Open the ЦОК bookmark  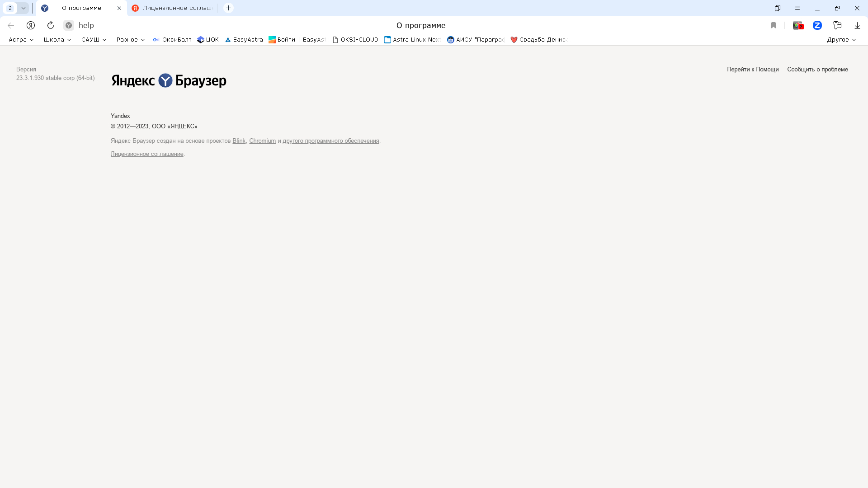(208, 40)
